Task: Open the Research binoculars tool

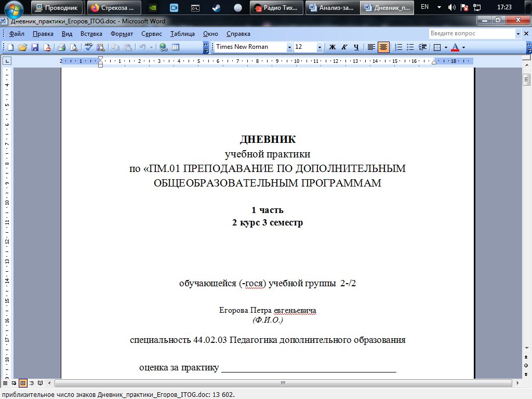Action: point(100,47)
